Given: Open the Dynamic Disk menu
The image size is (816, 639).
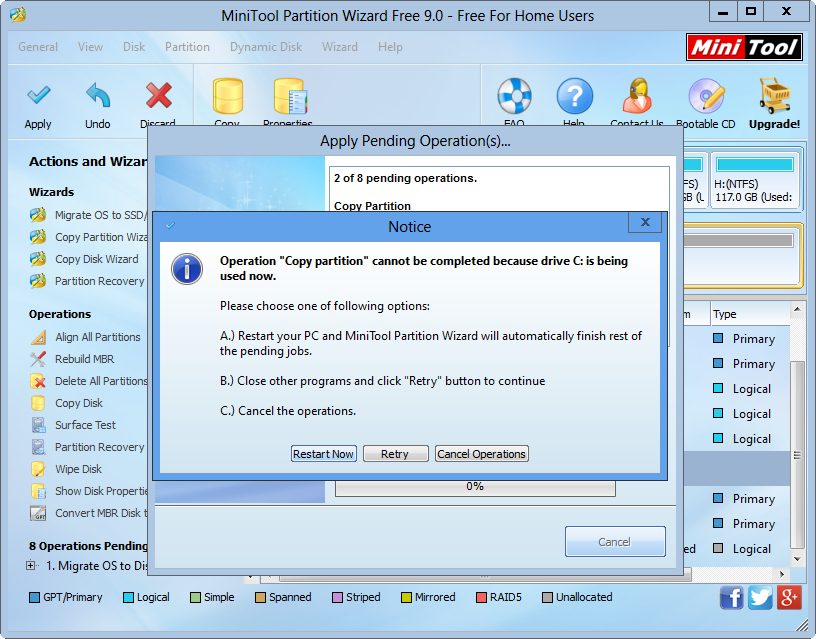Looking at the screenshot, I should [266, 47].
